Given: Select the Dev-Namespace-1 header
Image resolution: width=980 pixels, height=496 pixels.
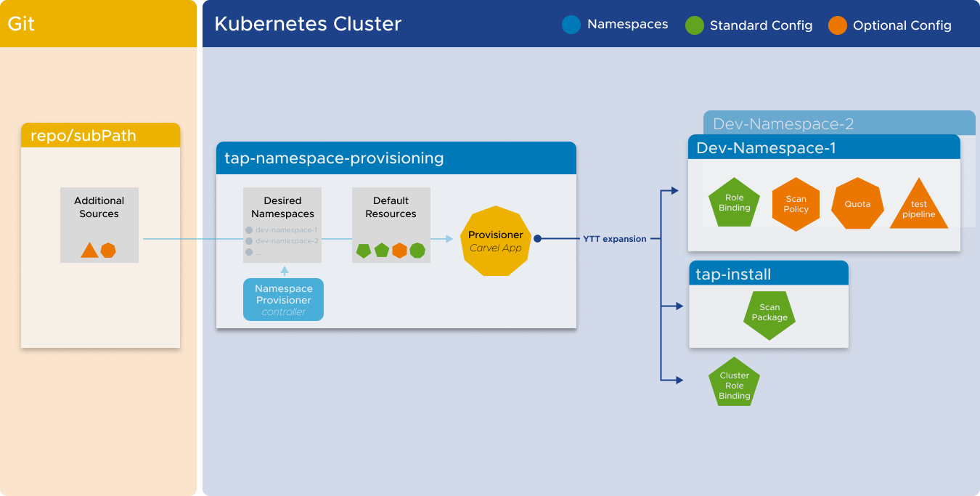Looking at the screenshot, I should pyautogui.click(x=824, y=147).
